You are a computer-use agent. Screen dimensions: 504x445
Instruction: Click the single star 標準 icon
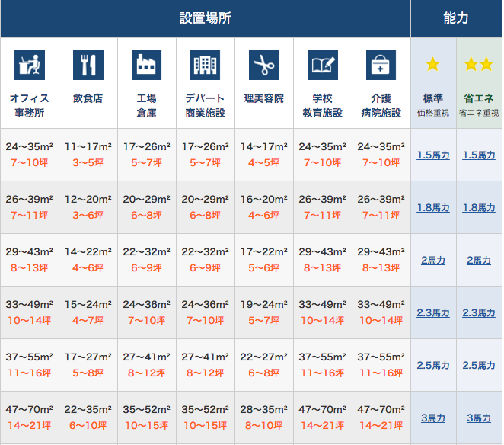[x=432, y=64]
